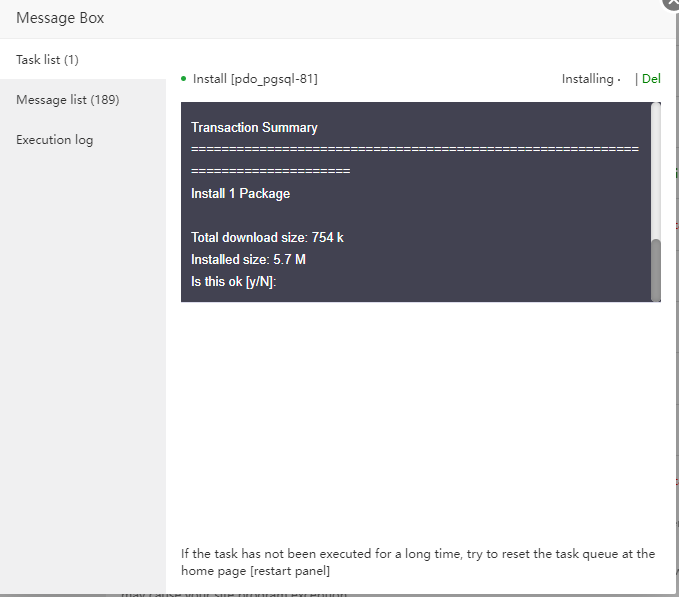Screen dimensions: 679x597
Task: Delete the pdo_pgsql-81 install task via Del
Action: [651, 79]
